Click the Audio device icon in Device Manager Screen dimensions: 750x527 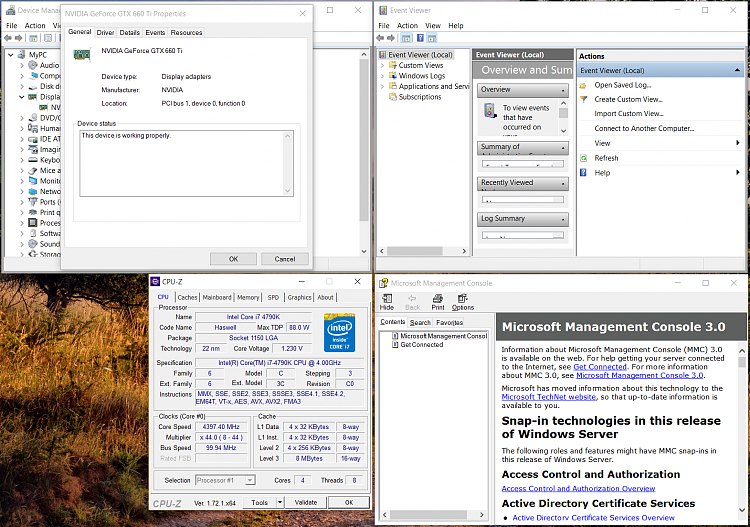click(33, 65)
